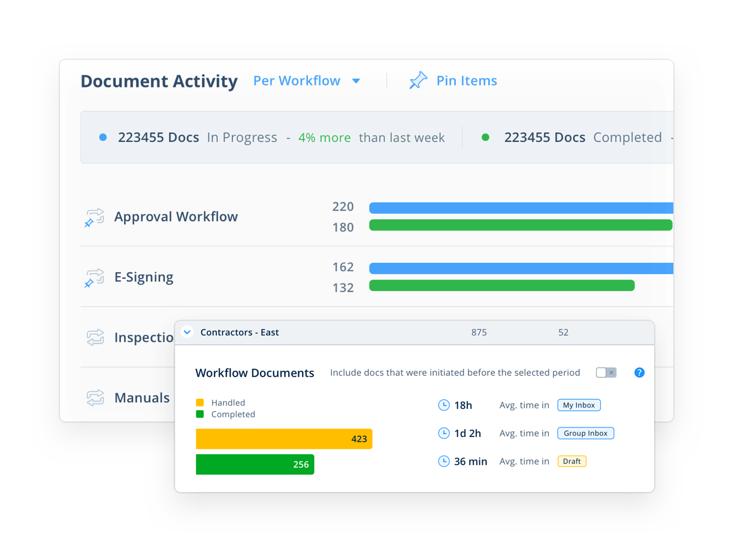Select the E-Signing row label
The width and height of the screenshot is (756, 552).
click(x=144, y=277)
